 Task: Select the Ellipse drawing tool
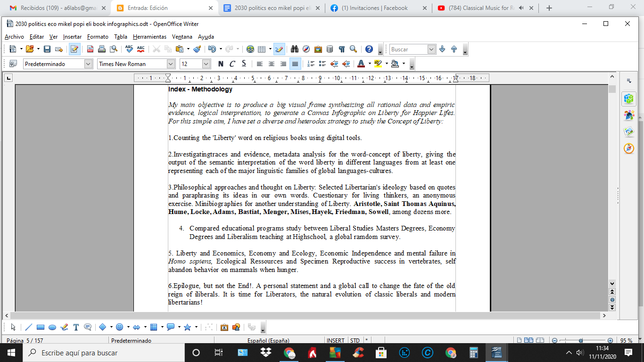click(x=52, y=327)
